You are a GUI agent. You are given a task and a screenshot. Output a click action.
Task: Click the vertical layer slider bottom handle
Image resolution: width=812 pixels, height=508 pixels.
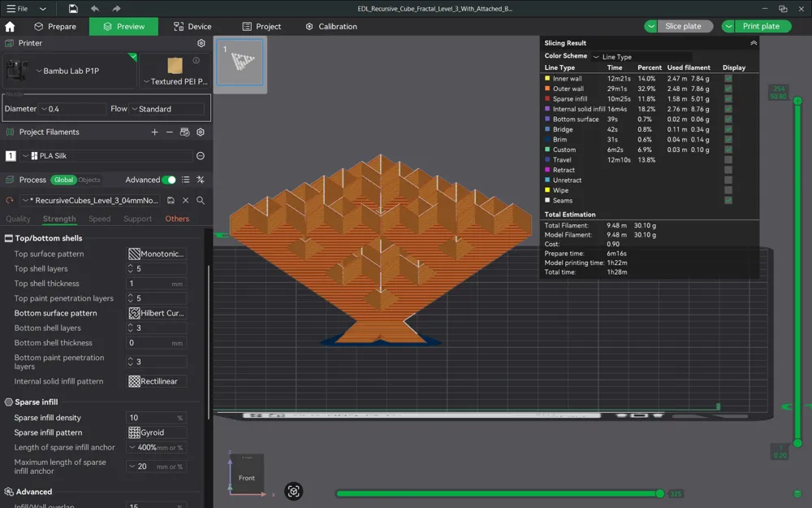tap(797, 443)
